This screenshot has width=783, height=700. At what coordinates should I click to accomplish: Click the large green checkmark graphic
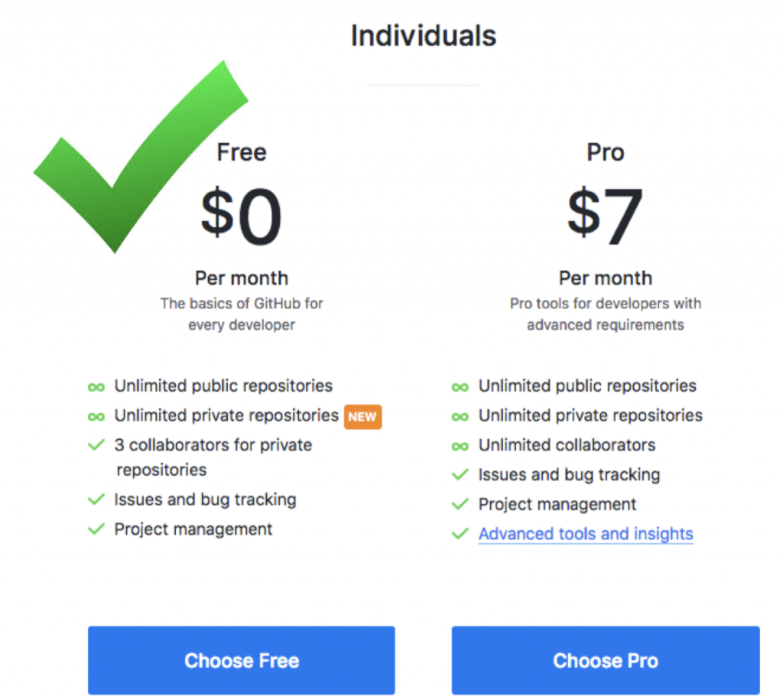[141, 156]
